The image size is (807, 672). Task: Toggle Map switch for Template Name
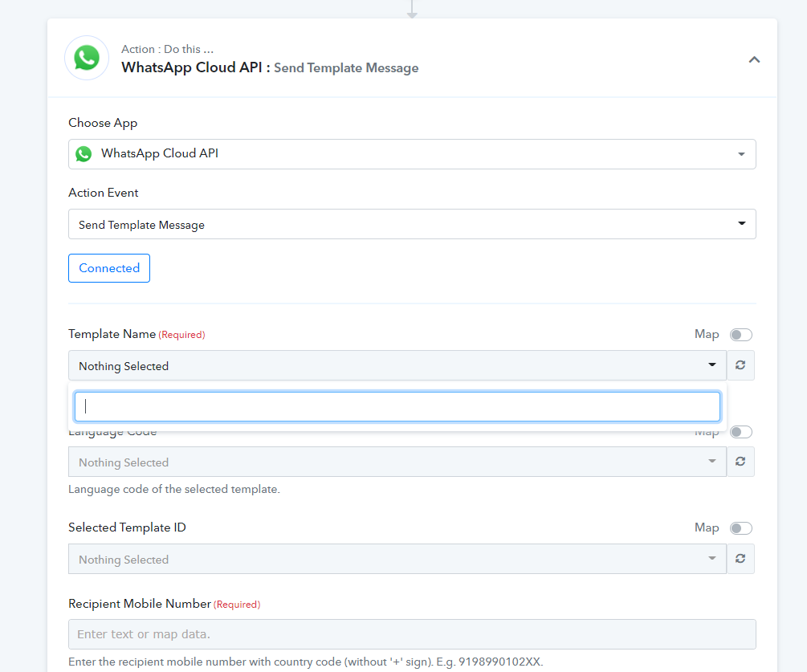[x=740, y=335]
